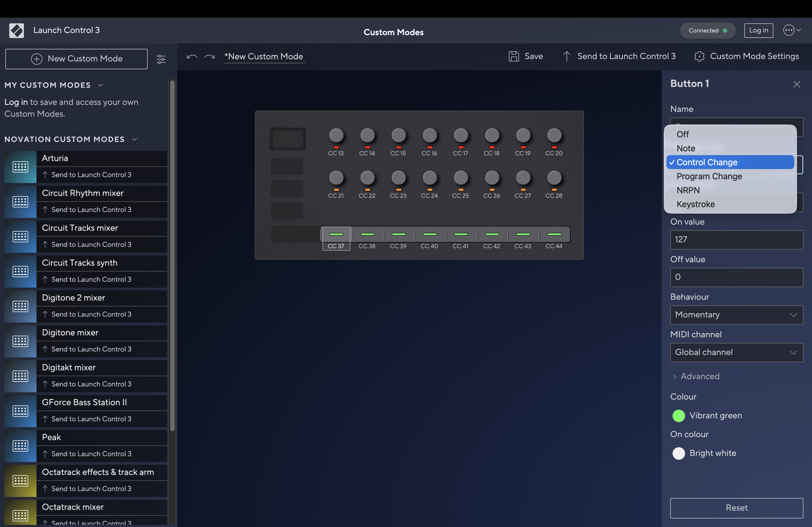
Task: Open the Circuit Tracks mixer mode
Action: click(102, 228)
